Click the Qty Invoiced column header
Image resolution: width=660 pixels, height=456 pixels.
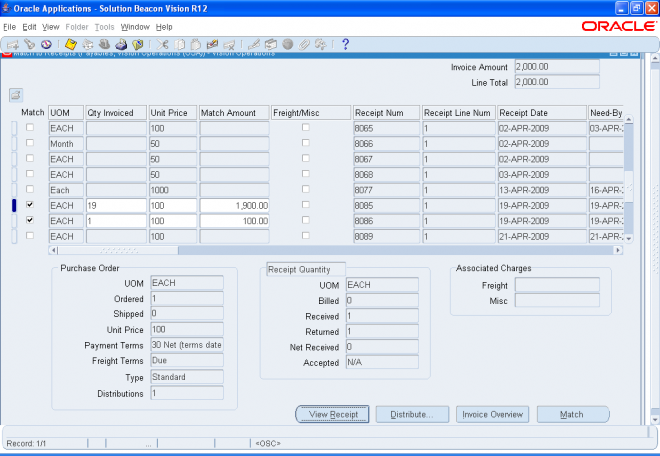click(116, 112)
